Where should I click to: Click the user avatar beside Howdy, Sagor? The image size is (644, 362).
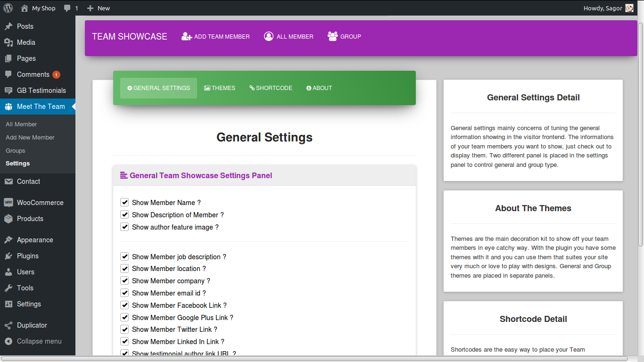[x=629, y=8]
